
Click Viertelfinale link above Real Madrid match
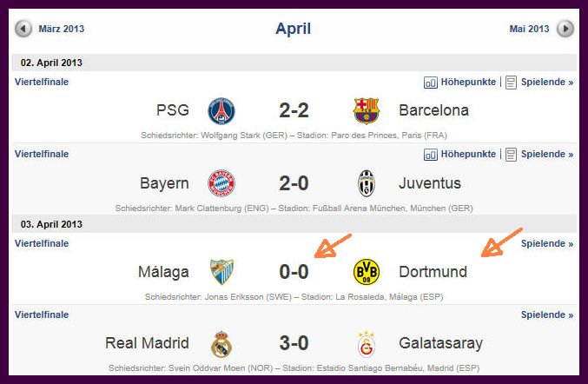coord(42,314)
